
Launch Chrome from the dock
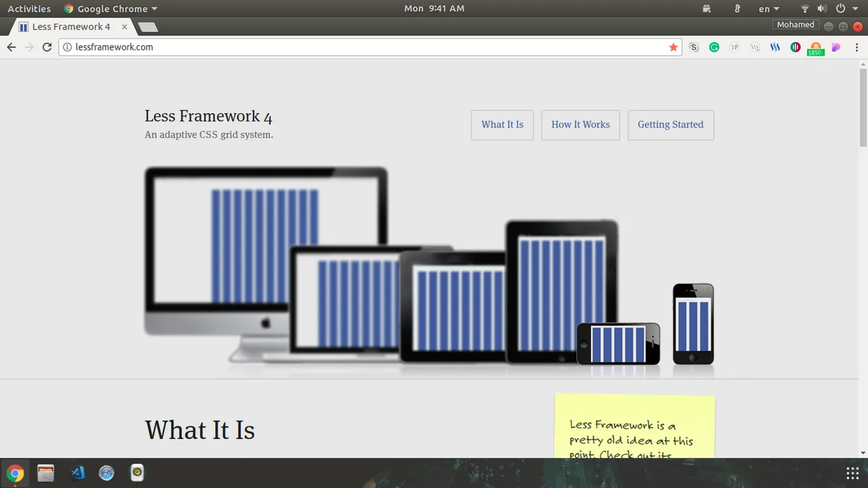(x=15, y=473)
